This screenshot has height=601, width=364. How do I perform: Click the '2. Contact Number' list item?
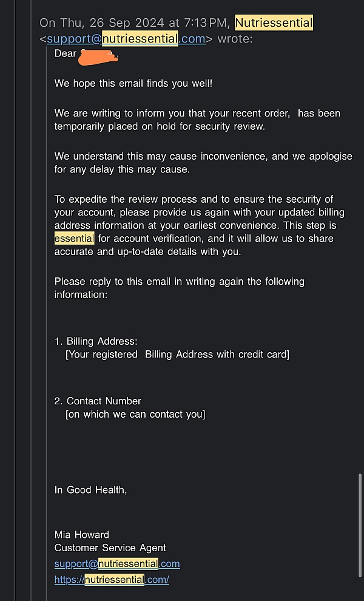coord(98,401)
